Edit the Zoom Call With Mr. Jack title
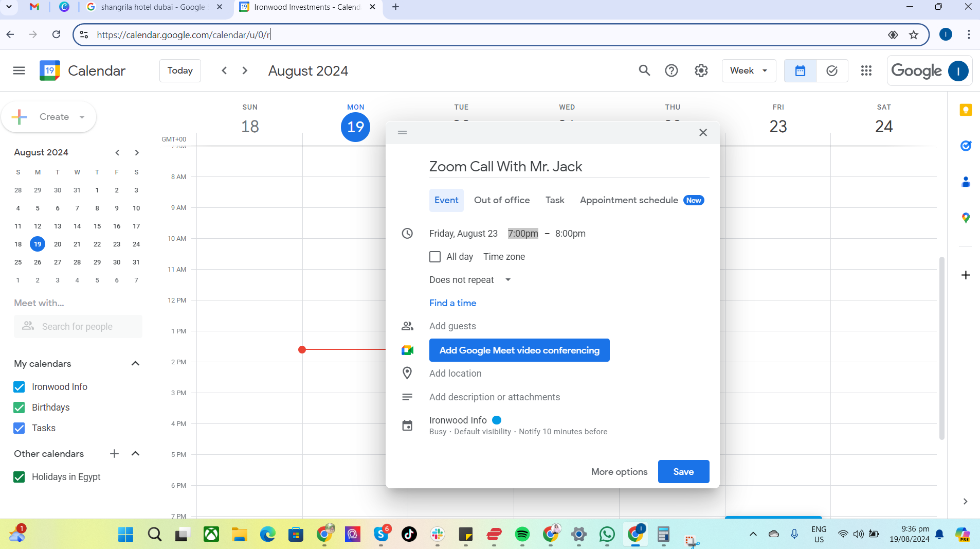The image size is (980, 549). (569, 167)
